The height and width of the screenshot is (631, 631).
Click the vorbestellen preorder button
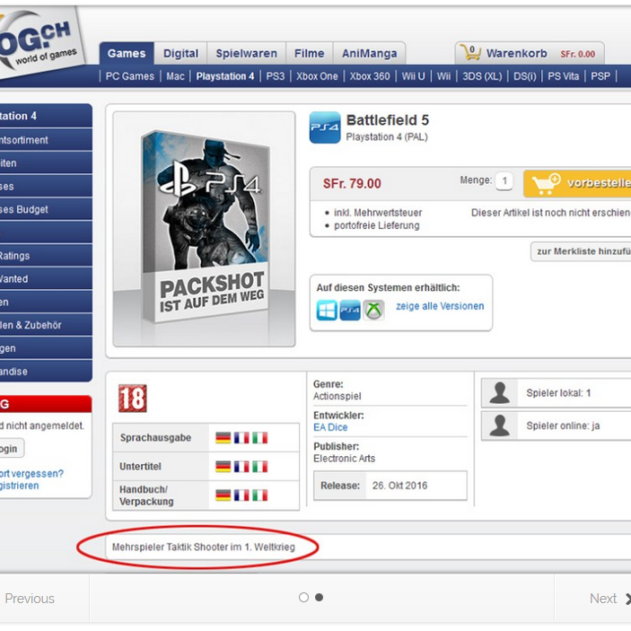click(577, 184)
